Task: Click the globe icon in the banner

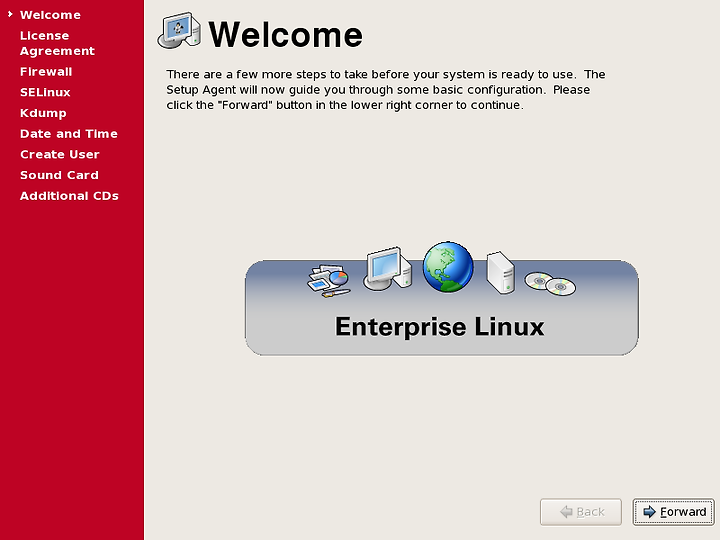Action: 448,267
